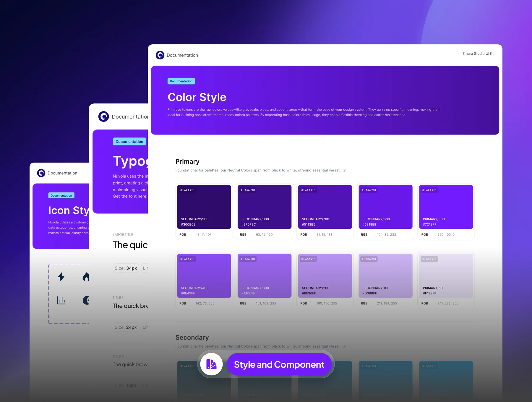Click AAA 21:1 badge on SECONDARY/100 card
Image resolution: width=532 pixels, height=402 pixels.
(369, 259)
